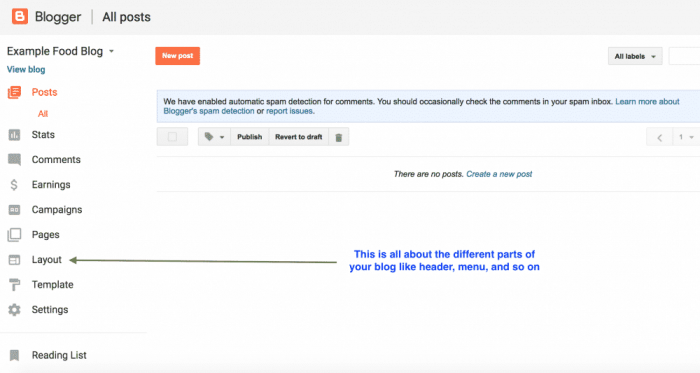The width and height of the screenshot is (700, 373).
Task: Open Earnings in the sidebar
Action: [51, 185]
